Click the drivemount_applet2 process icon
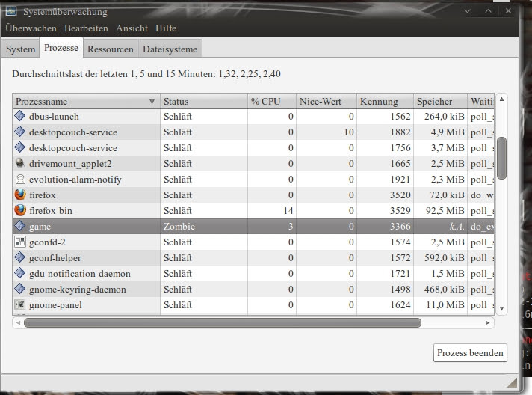This screenshot has width=532, height=395. click(x=20, y=164)
